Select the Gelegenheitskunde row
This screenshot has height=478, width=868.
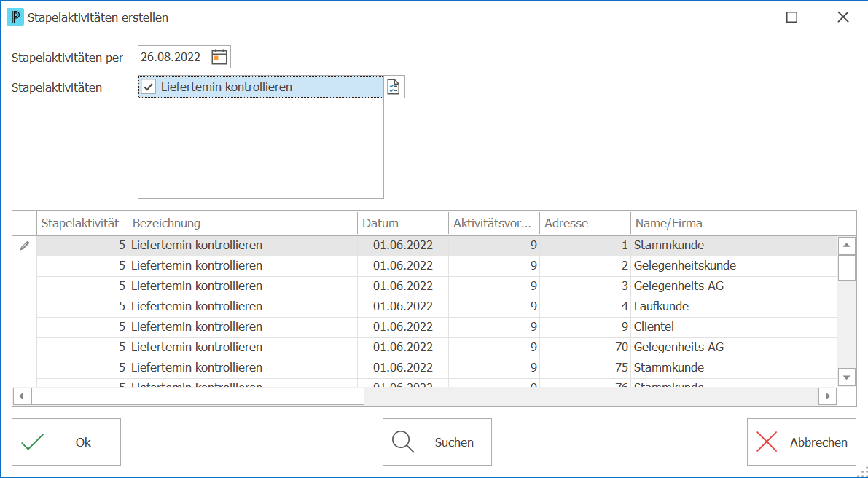click(437, 265)
